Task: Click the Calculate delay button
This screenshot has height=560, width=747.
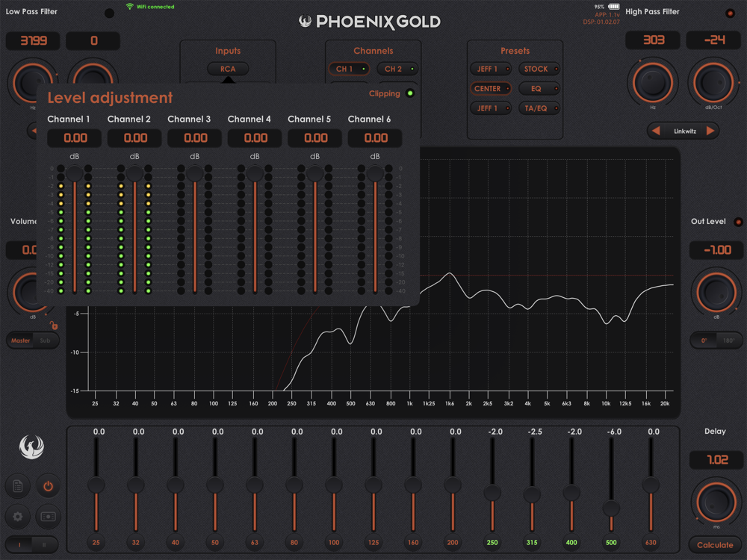Action: [715, 545]
